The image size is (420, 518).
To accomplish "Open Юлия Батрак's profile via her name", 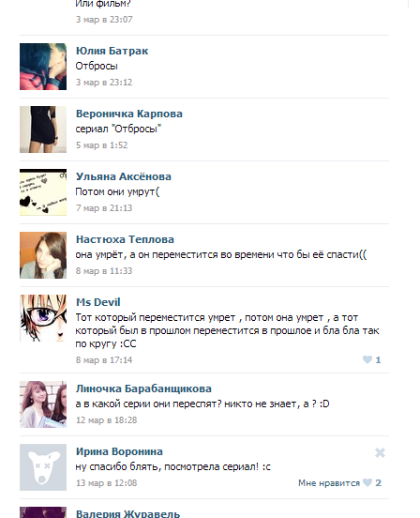I will point(112,51).
